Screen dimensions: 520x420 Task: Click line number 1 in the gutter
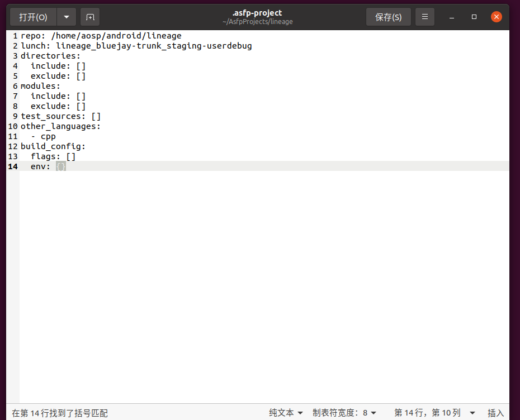(x=15, y=36)
